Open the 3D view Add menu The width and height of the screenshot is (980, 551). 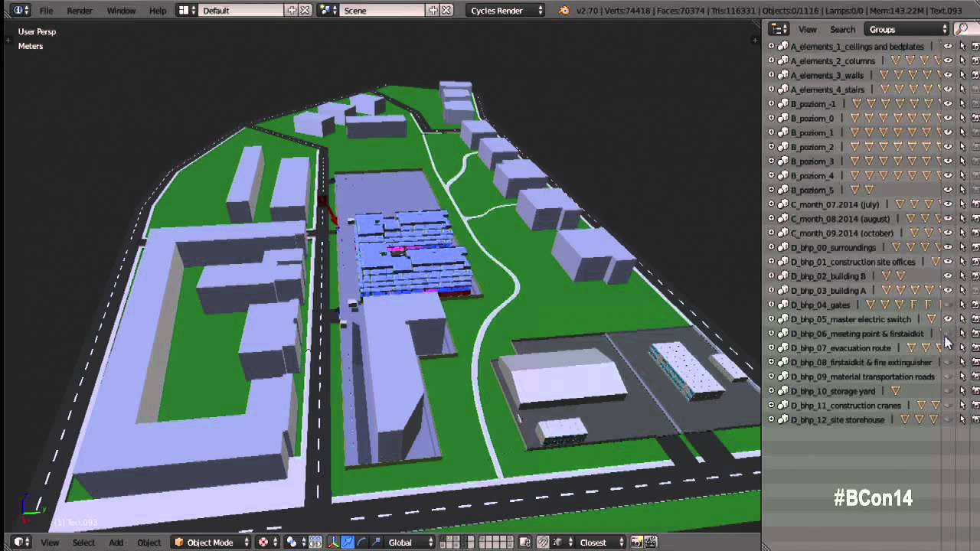(116, 543)
